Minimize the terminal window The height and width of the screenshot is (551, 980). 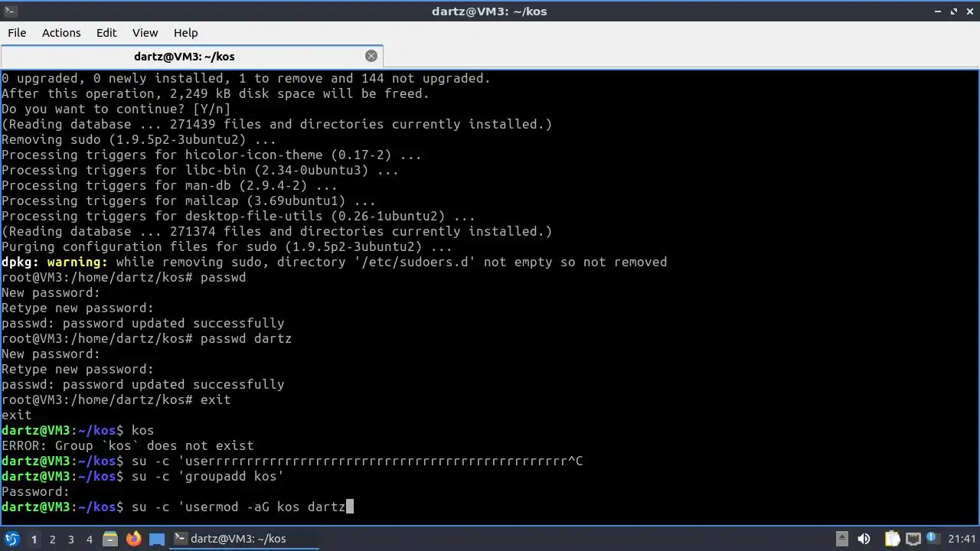(x=938, y=11)
